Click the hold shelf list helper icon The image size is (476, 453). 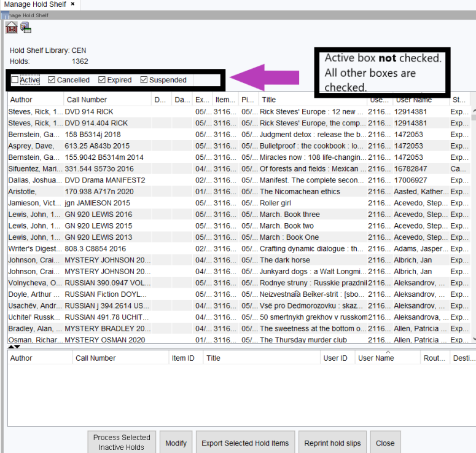(26, 28)
